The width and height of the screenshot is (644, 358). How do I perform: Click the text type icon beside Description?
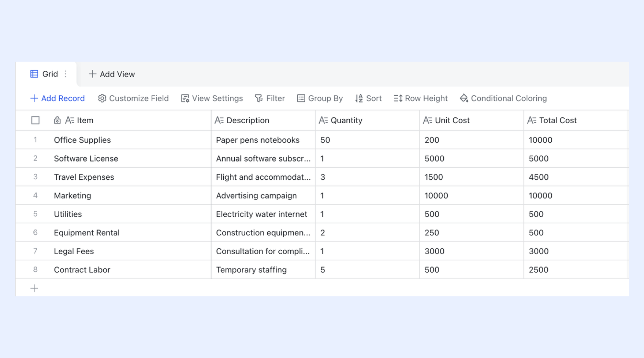(219, 120)
